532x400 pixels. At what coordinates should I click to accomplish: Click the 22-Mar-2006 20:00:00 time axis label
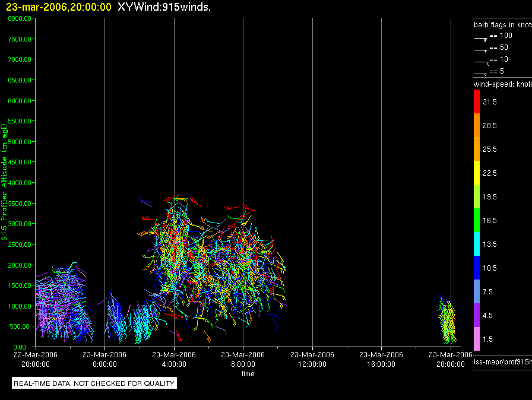click(36, 359)
